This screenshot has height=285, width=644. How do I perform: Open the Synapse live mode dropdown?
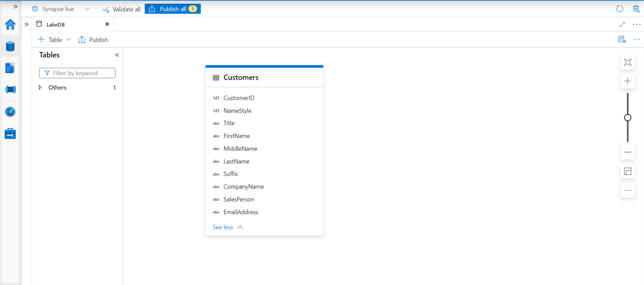pyautogui.click(x=86, y=9)
